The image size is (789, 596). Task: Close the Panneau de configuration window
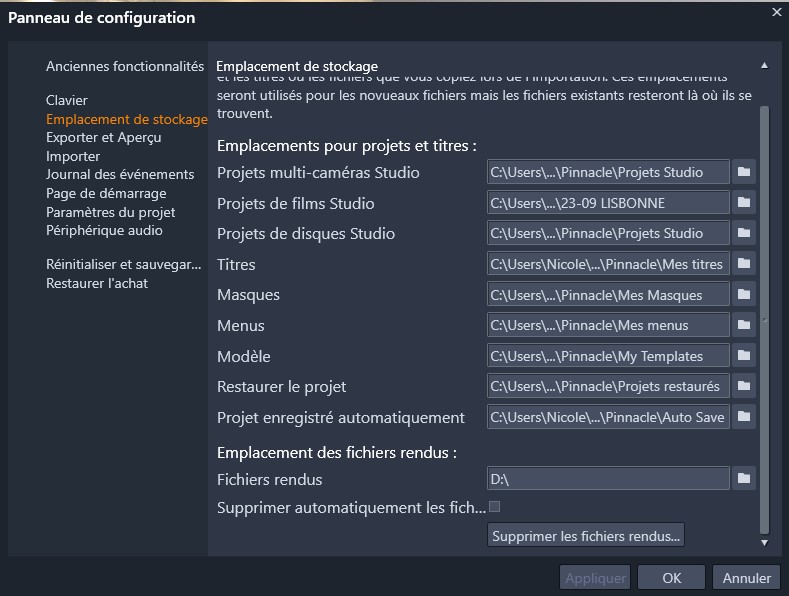[x=777, y=12]
